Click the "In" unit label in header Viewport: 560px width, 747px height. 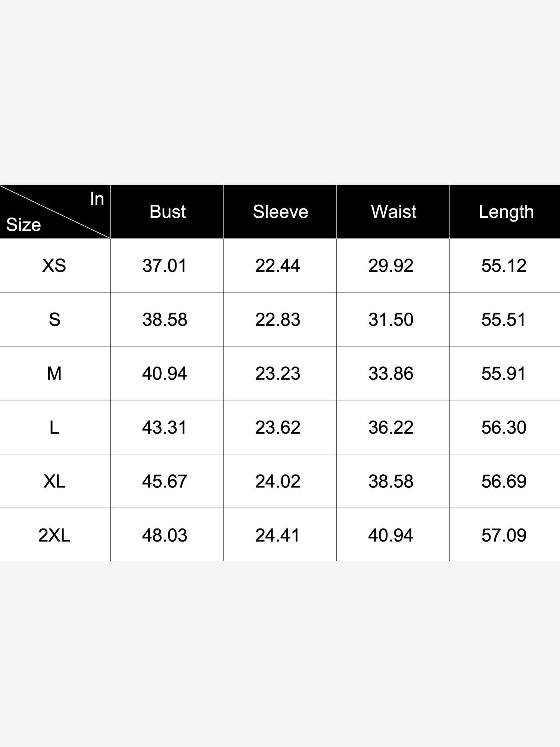(97, 199)
